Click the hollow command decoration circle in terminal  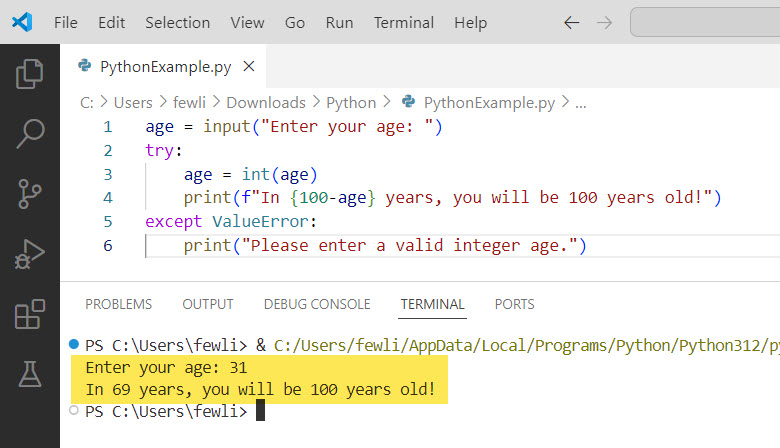(74, 410)
